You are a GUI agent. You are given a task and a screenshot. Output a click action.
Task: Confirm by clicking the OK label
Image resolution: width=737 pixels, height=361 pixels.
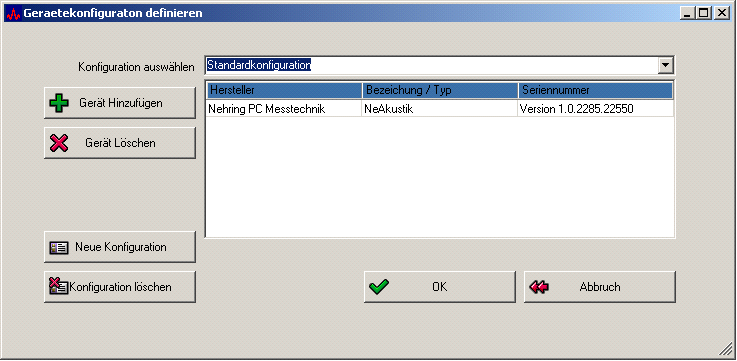[440, 287]
